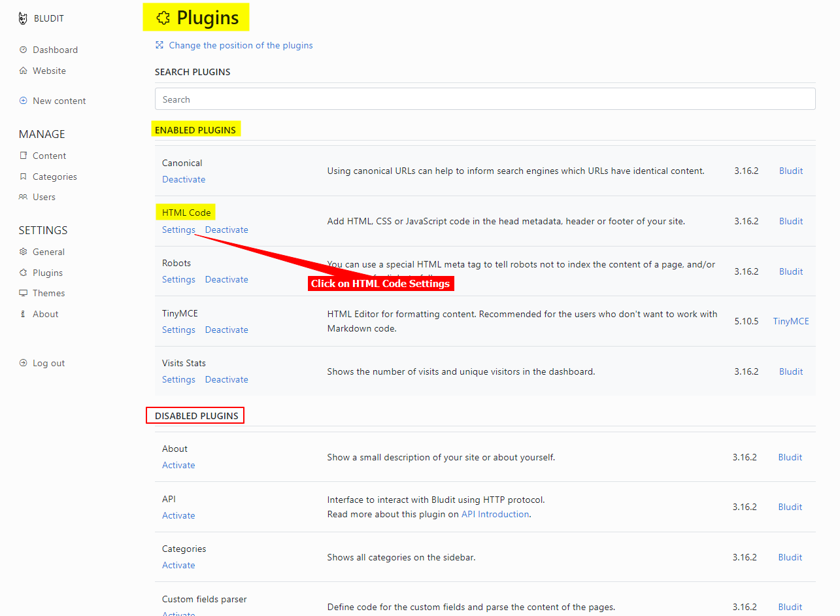Screen dimensions: 840x616
Task: Click the Users people icon
Action: [24, 197]
